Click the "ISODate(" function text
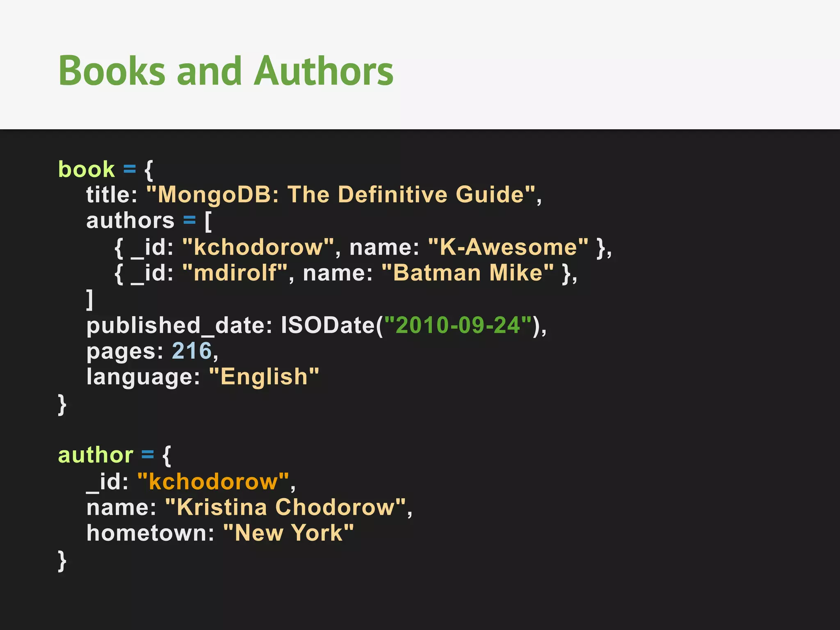The height and width of the screenshot is (630, 840). coord(332,325)
